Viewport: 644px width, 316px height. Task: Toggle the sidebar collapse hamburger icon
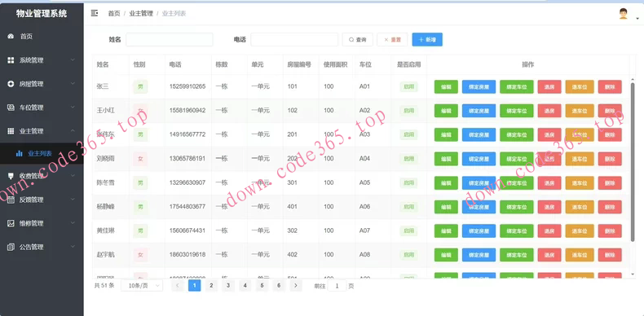pyautogui.click(x=95, y=14)
